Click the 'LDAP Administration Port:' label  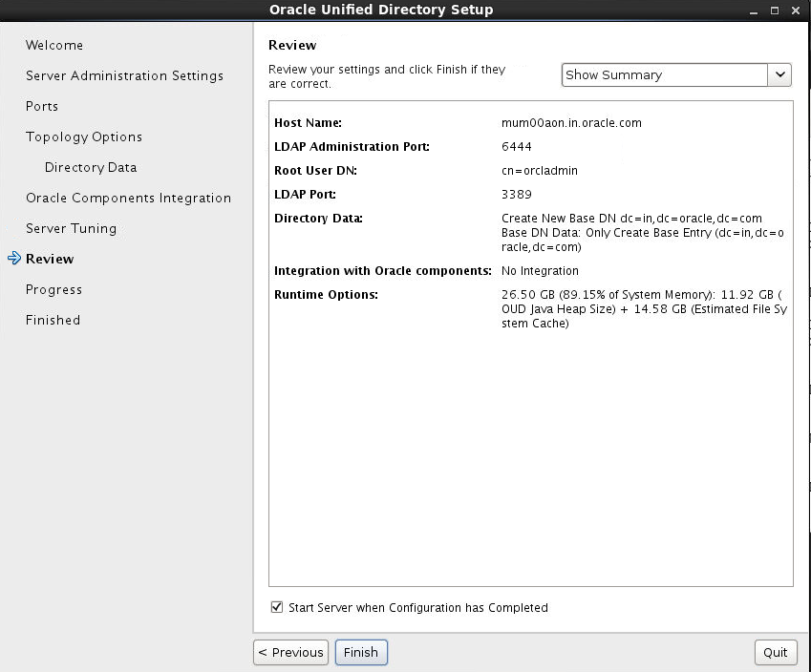click(x=352, y=147)
